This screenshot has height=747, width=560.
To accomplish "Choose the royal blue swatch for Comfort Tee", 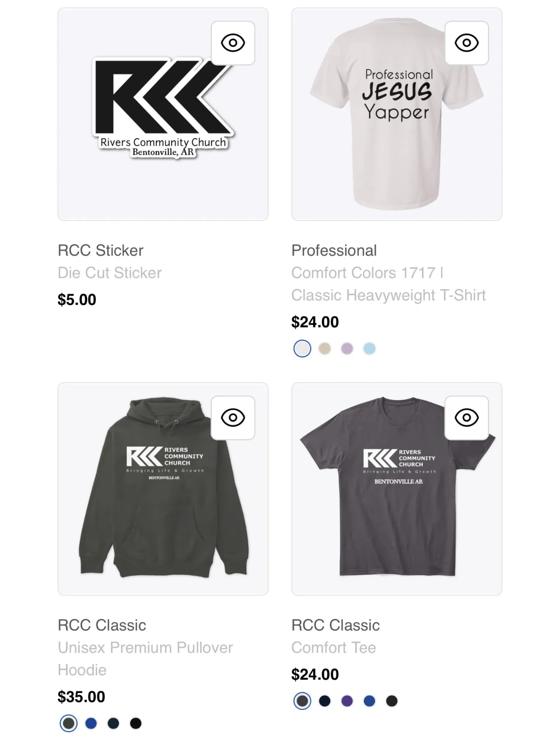I will [369, 701].
